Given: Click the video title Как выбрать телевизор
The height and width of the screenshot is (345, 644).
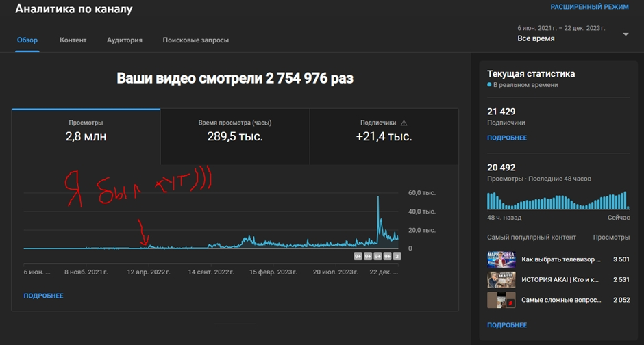Looking at the screenshot, I should click(560, 259).
